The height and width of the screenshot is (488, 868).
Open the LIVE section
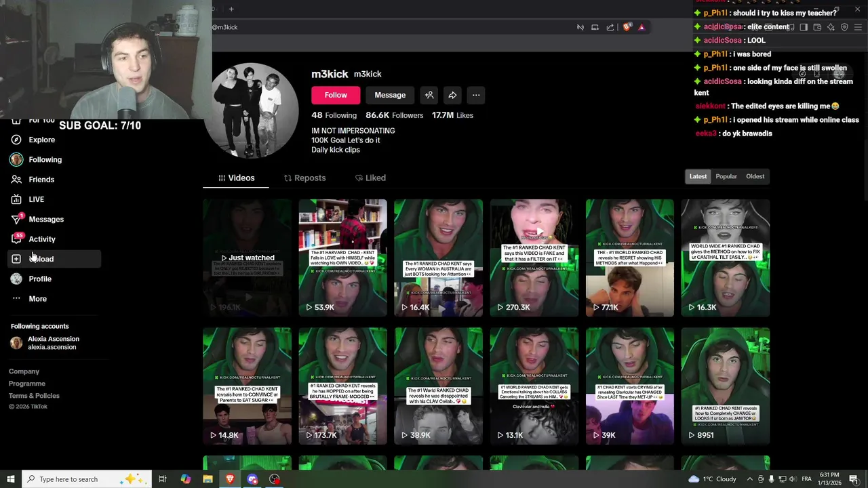pyautogui.click(x=36, y=199)
